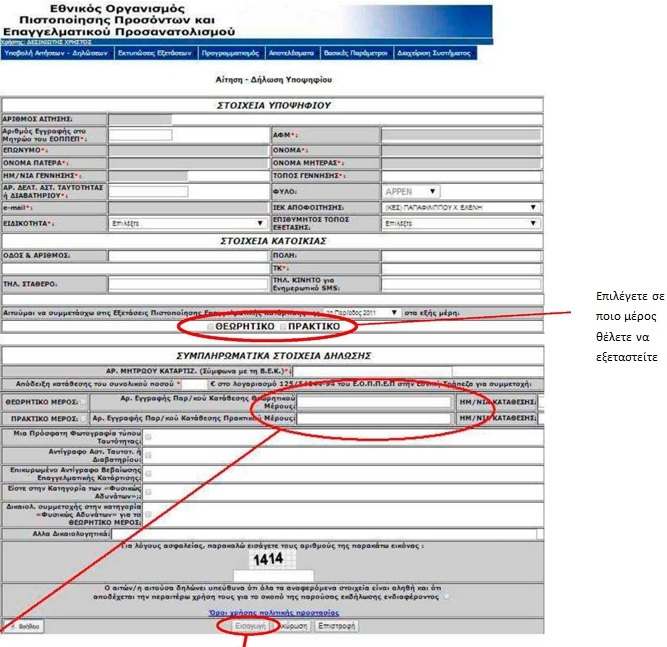Image resolution: width=667 pixels, height=647 pixels.
Task: Expand the ΕΙΔΙΚΟΤΗΤΑ dropdown
Action: click(186, 223)
